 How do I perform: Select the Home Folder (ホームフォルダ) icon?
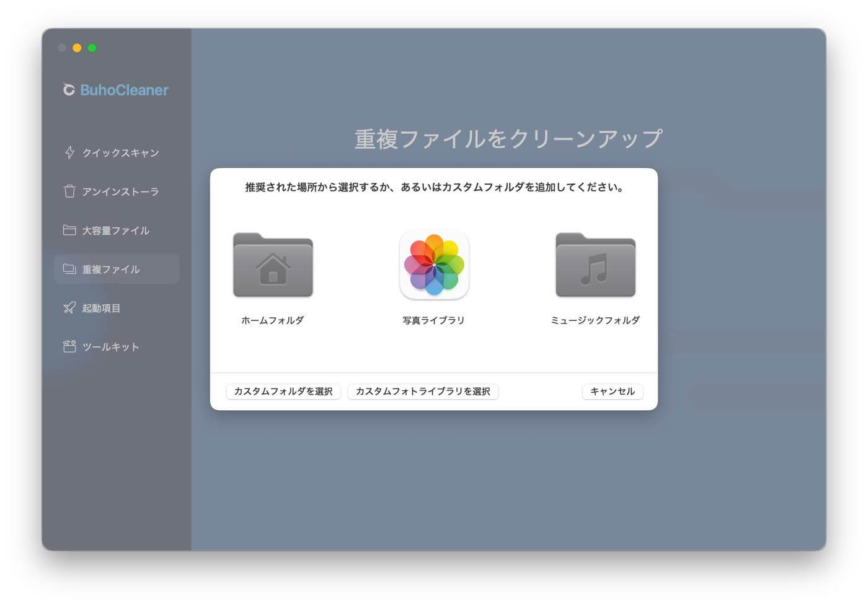[273, 265]
